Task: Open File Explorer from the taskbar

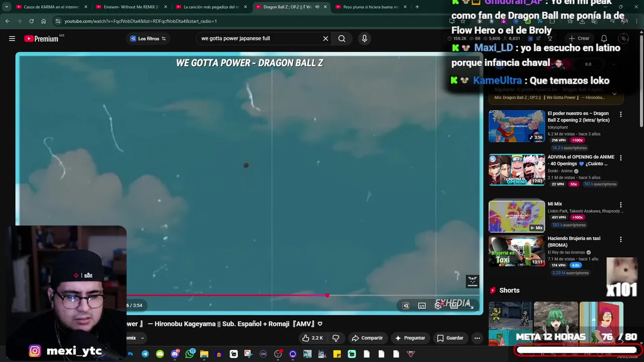Action: coord(204,354)
